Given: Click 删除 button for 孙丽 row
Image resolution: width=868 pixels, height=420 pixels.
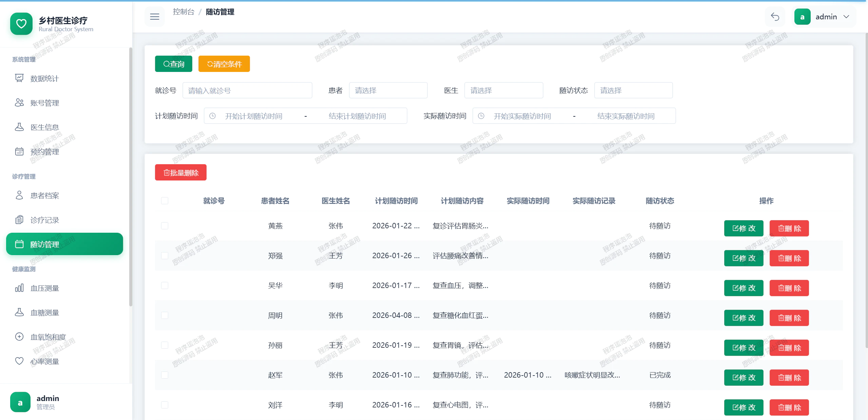Looking at the screenshot, I should coord(789,348).
